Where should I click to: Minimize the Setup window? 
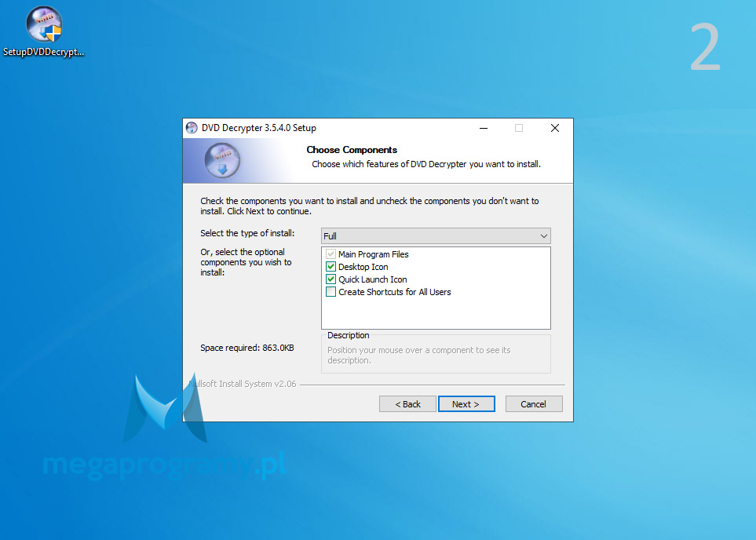click(x=484, y=128)
